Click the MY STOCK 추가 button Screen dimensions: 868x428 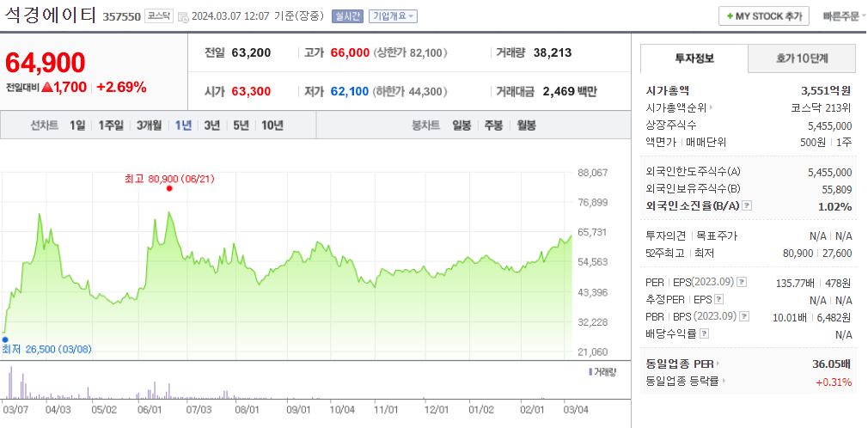764,16
